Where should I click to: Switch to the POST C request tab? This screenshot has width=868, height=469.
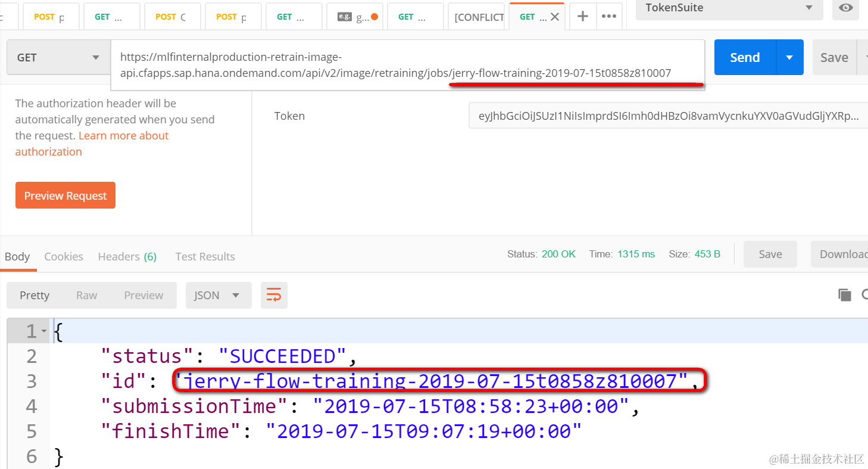171,17
